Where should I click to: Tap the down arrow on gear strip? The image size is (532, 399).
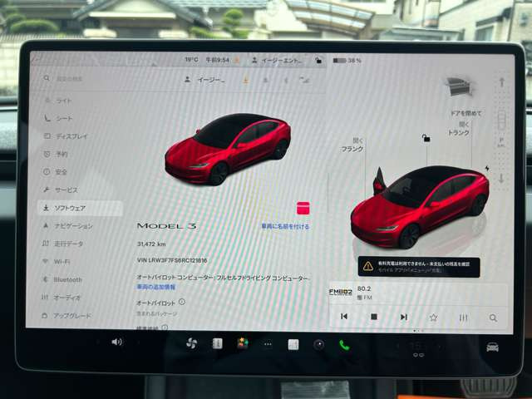tap(501, 178)
